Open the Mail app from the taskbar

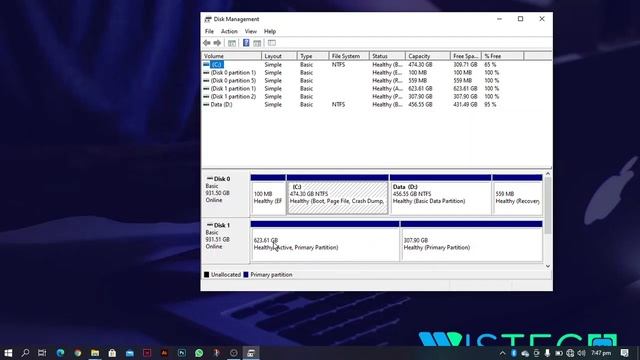(130, 353)
